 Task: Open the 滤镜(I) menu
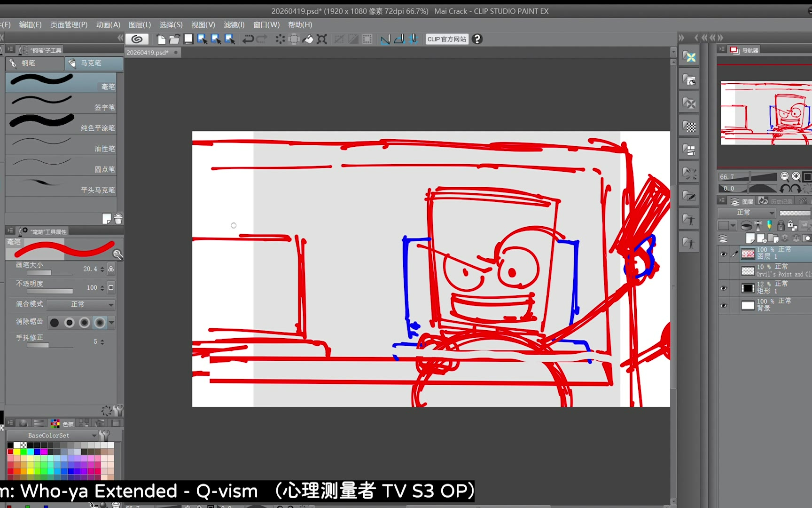click(x=234, y=24)
